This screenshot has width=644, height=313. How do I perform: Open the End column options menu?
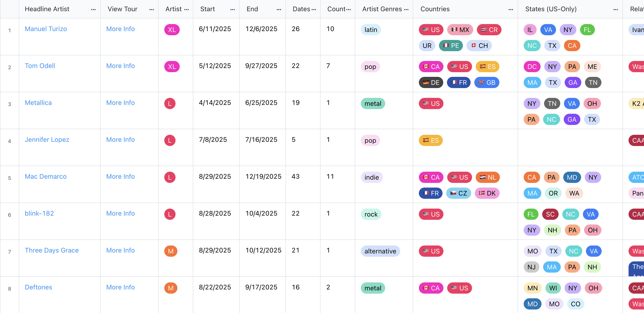tap(279, 9)
